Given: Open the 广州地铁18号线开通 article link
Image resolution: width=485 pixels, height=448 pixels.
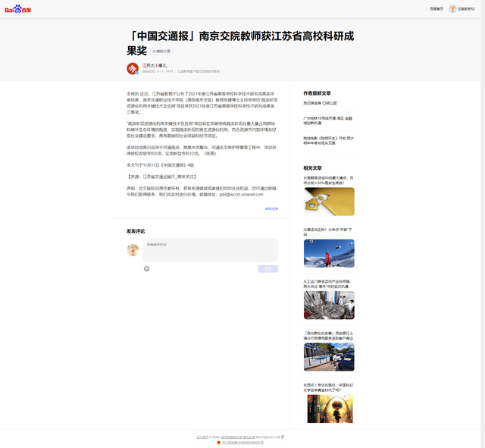Looking at the screenshot, I should (x=328, y=121).
